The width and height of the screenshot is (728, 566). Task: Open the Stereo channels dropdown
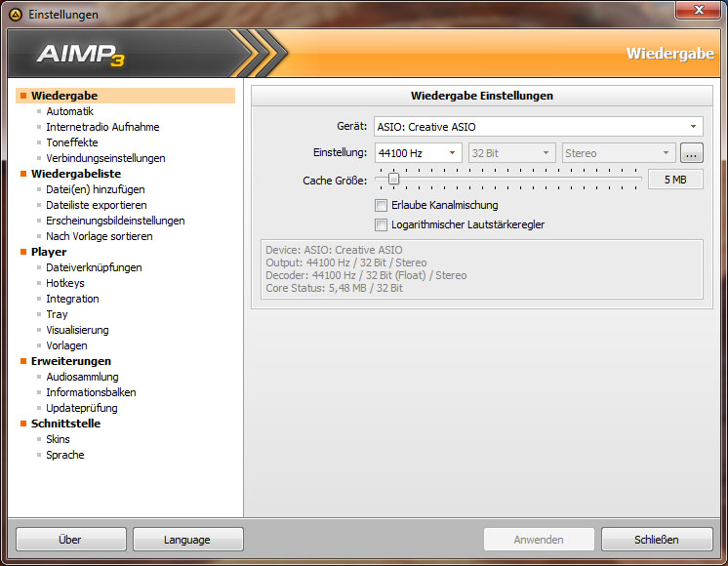tap(619, 153)
